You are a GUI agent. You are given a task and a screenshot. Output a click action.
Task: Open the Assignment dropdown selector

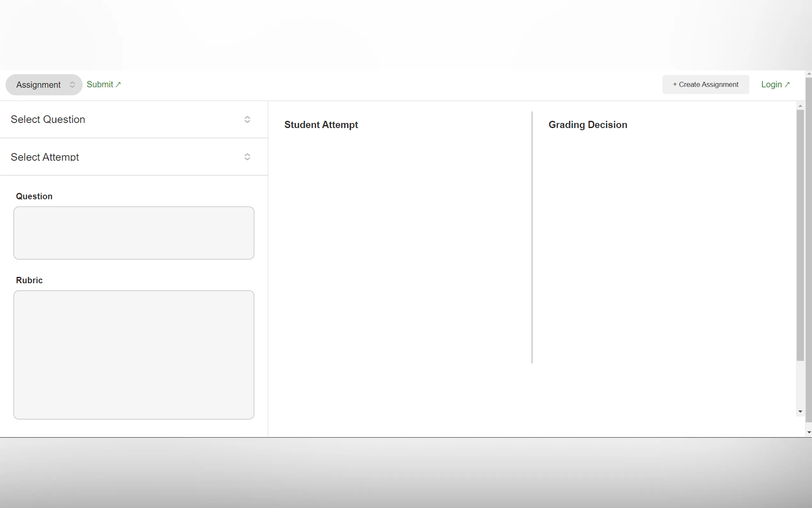pyautogui.click(x=39, y=85)
